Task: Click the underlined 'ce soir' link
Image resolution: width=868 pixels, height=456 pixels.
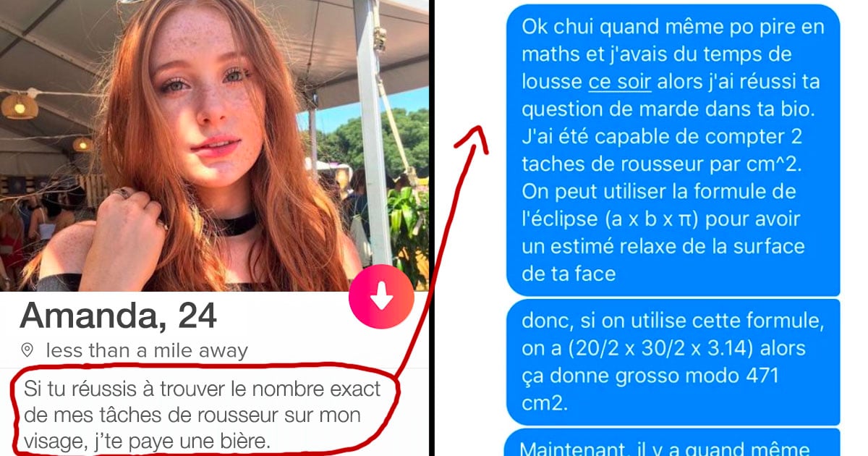Action: (620, 82)
